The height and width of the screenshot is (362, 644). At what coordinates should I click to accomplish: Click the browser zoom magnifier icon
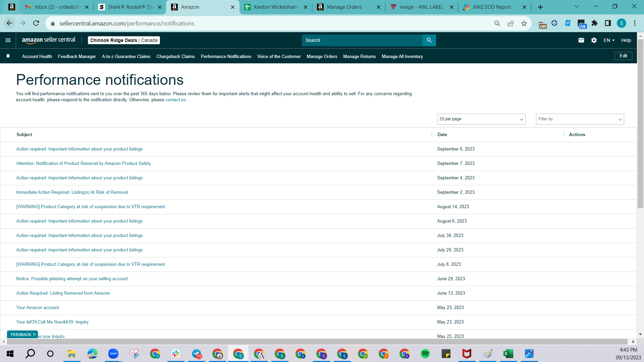coord(497,23)
